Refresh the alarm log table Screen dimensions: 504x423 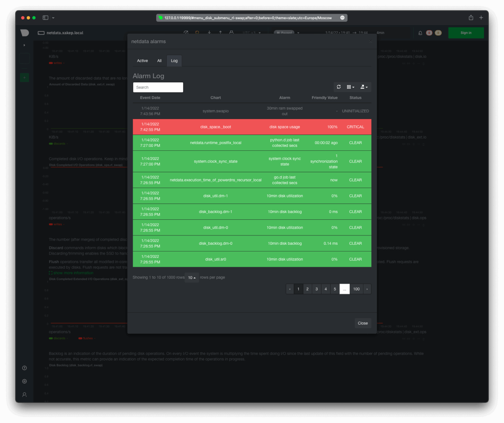coord(339,87)
